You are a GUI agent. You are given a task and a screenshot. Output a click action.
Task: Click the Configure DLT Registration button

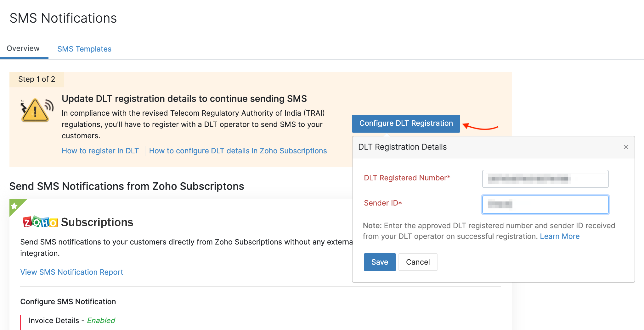(x=406, y=123)
